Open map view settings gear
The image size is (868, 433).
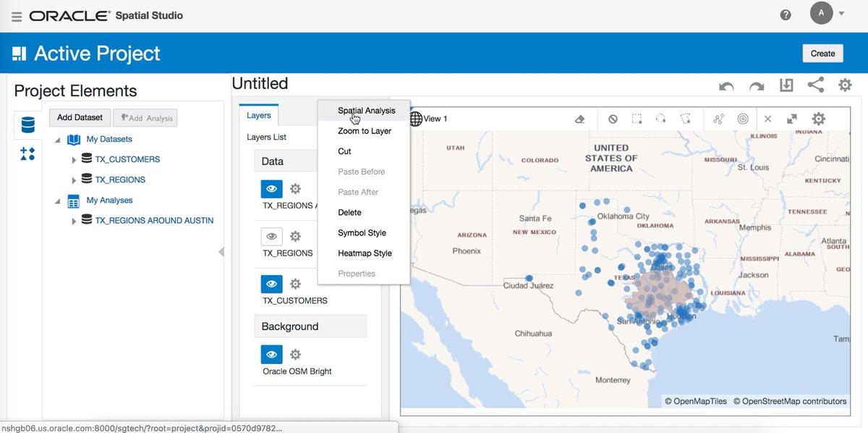(818, 119)
